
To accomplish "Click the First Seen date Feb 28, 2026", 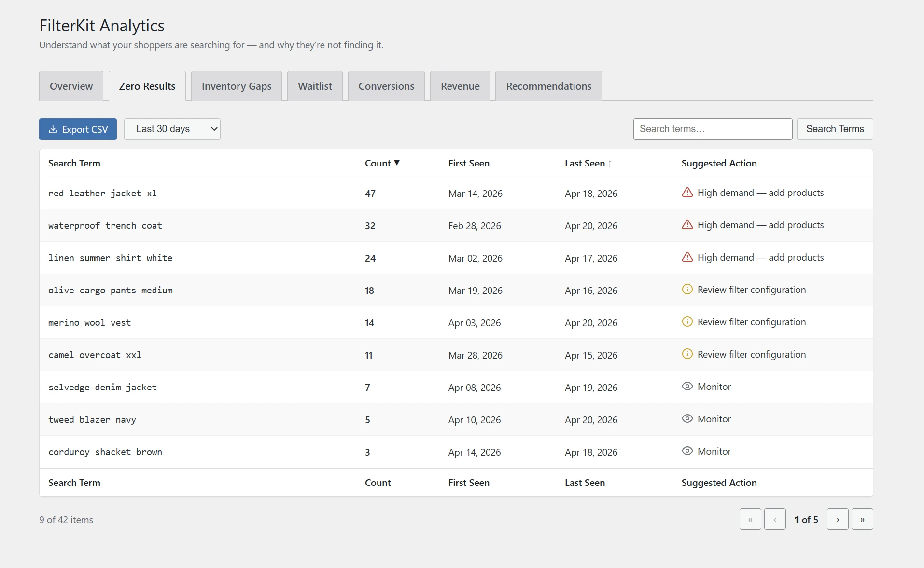I will (475, 226).
